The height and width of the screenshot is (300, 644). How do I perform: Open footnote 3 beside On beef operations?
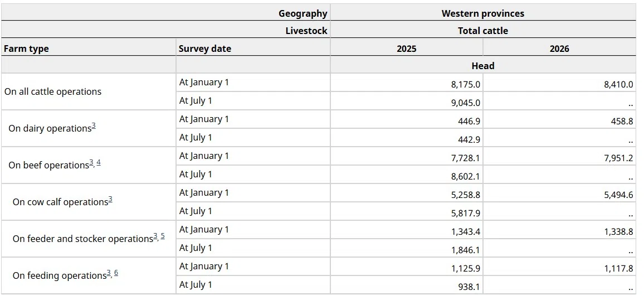91,163
